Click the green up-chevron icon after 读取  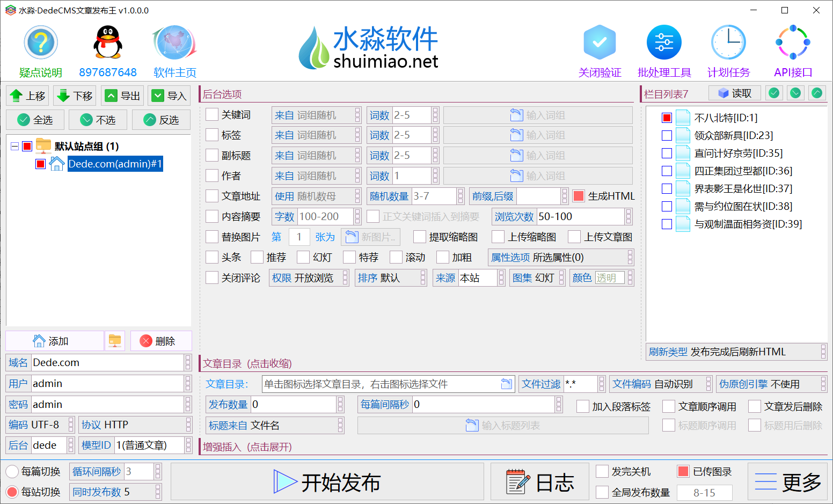[817, 93]
